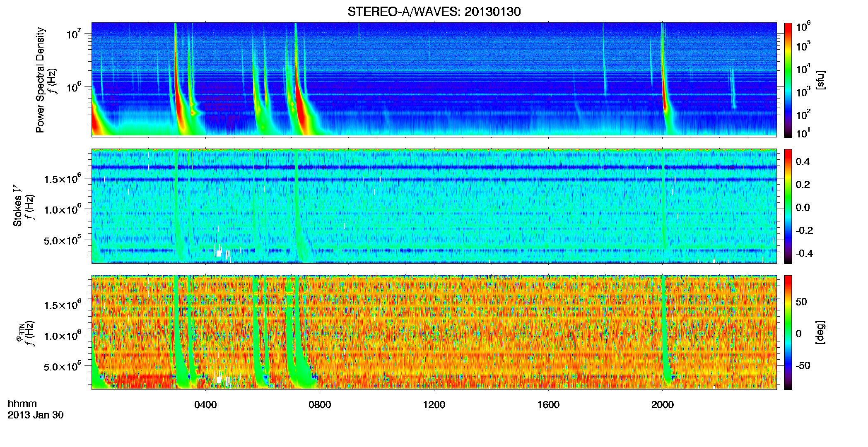Viewport: 868px width, 447px height.
Task: Click the title STEREO-A/WAVES: 20130130
Action: [434, 12]
